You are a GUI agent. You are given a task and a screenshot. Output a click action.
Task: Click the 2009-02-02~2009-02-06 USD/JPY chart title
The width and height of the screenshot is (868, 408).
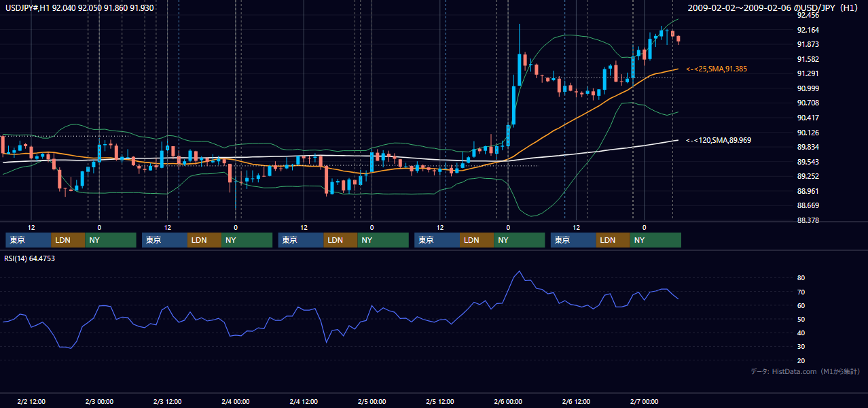pyautogui.click(x=774, y=7)
